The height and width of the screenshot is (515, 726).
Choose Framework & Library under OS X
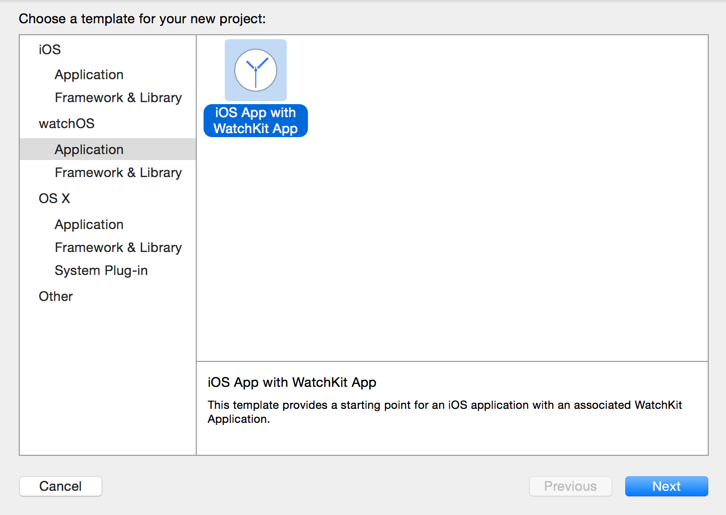(118, 248)
